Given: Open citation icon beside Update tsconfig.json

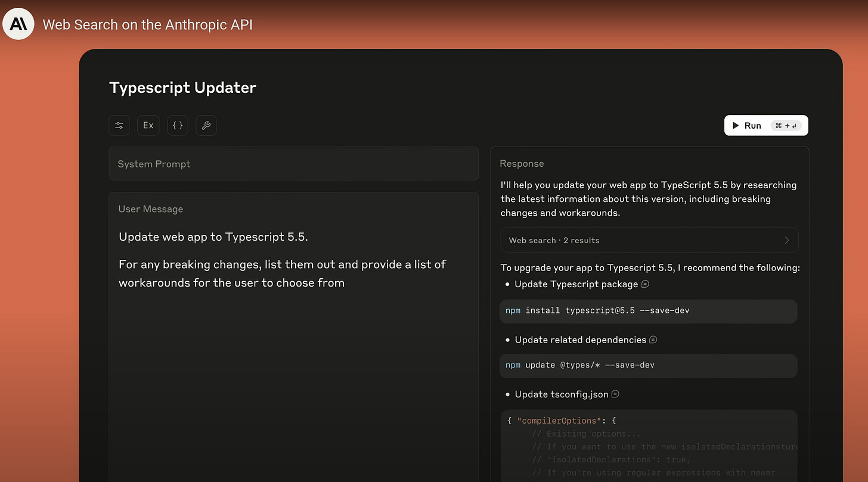Looking at the screenshot, I should tap(615, 394).
